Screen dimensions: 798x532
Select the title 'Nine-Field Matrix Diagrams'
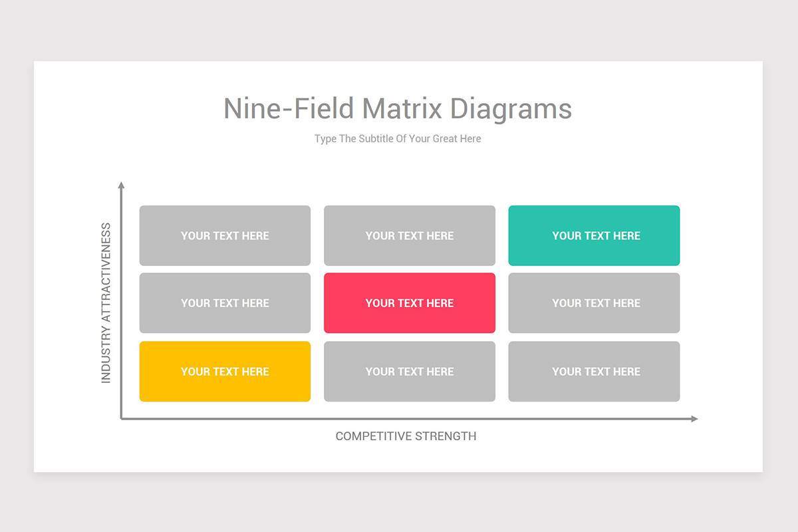click(397, 108)
